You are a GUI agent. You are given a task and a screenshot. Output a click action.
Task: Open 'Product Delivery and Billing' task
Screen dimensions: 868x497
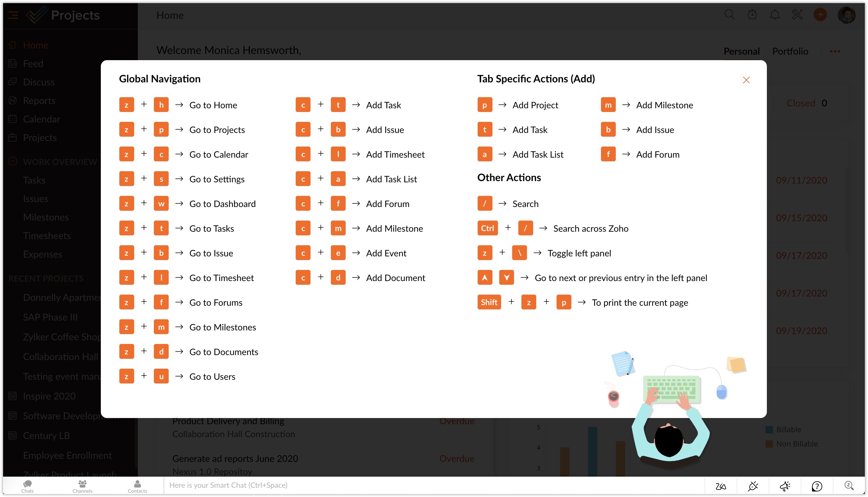coord(228,421)
